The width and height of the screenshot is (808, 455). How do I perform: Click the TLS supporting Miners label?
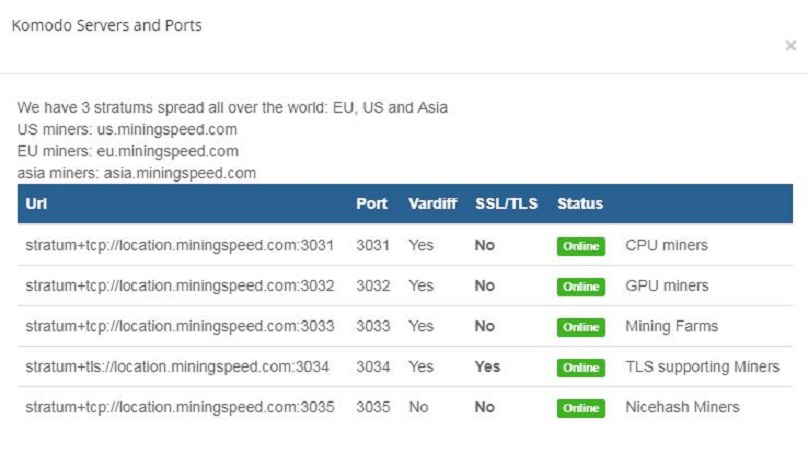click(702, 367)
